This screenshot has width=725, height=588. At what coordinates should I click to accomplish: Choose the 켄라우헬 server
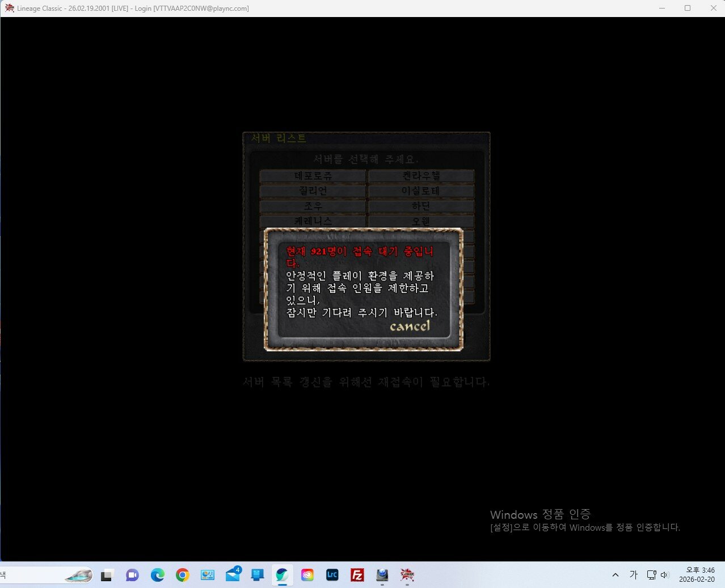(x=421, y=176)
